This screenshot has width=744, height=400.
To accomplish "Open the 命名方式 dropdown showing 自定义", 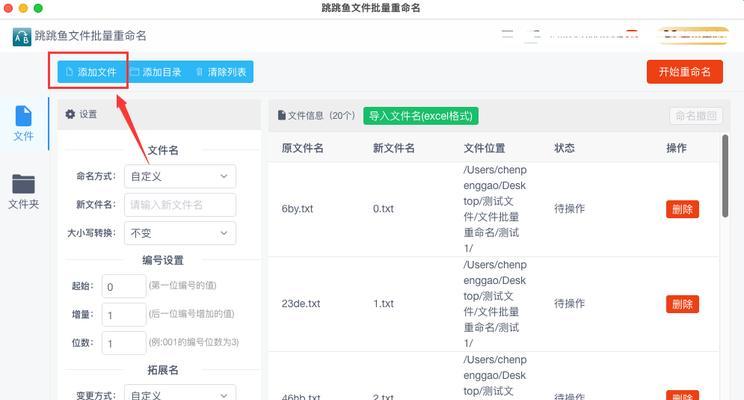I will (180, 177).
